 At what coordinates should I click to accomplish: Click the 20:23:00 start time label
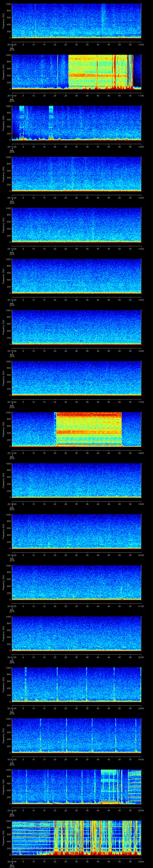pyautogui.click(x=12, y=759)
